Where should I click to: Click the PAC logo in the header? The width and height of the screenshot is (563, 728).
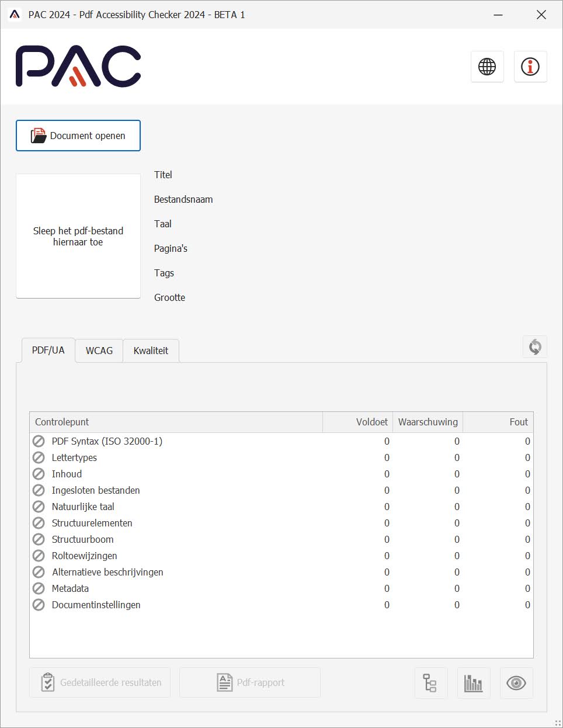point(78,66)
